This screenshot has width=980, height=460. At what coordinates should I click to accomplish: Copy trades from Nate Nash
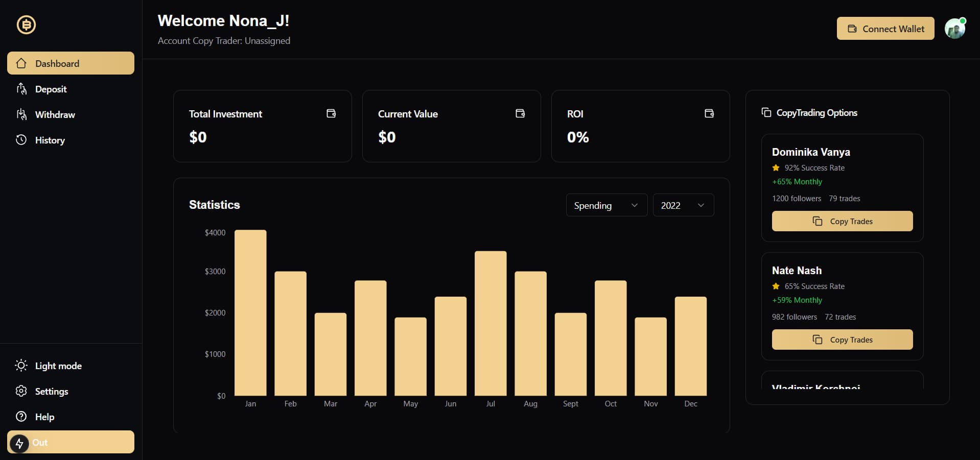click(842, 340)
